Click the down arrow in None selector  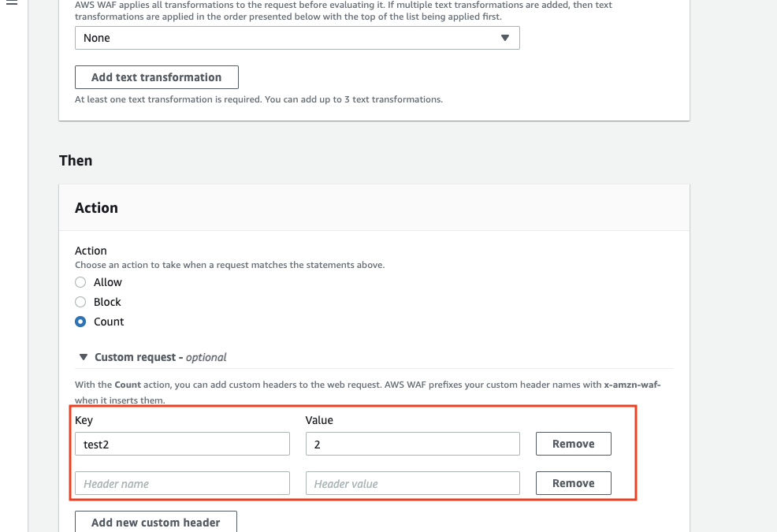[505, 38]
